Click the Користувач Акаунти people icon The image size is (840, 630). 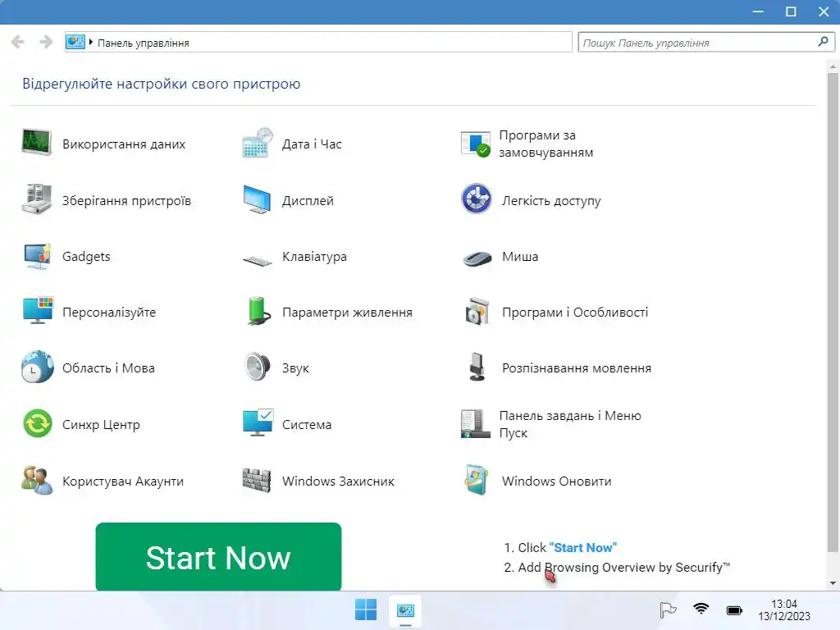[x=37, y=480]
